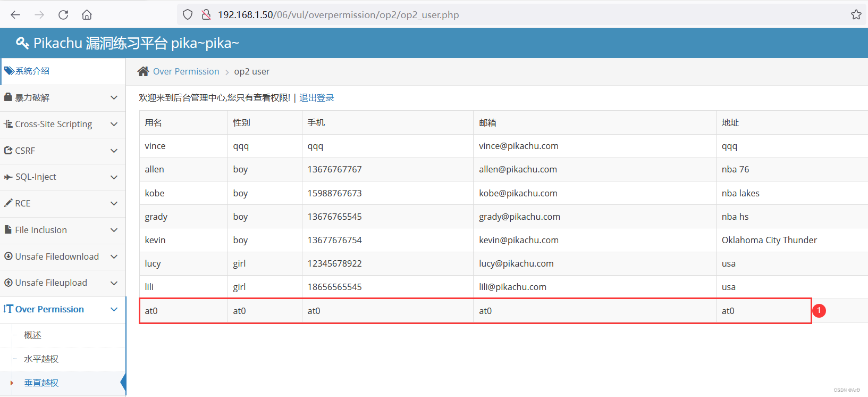Select the 概述 submenu item
Viewport: 868px width, 397px height.
pos(32,335)
